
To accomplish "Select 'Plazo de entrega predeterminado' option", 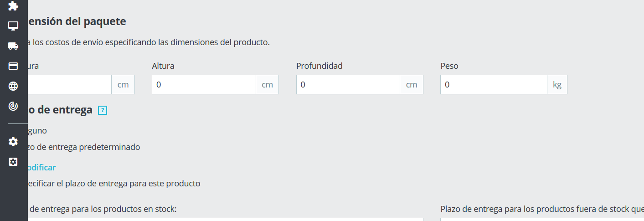I will click(x=82, y=147).
